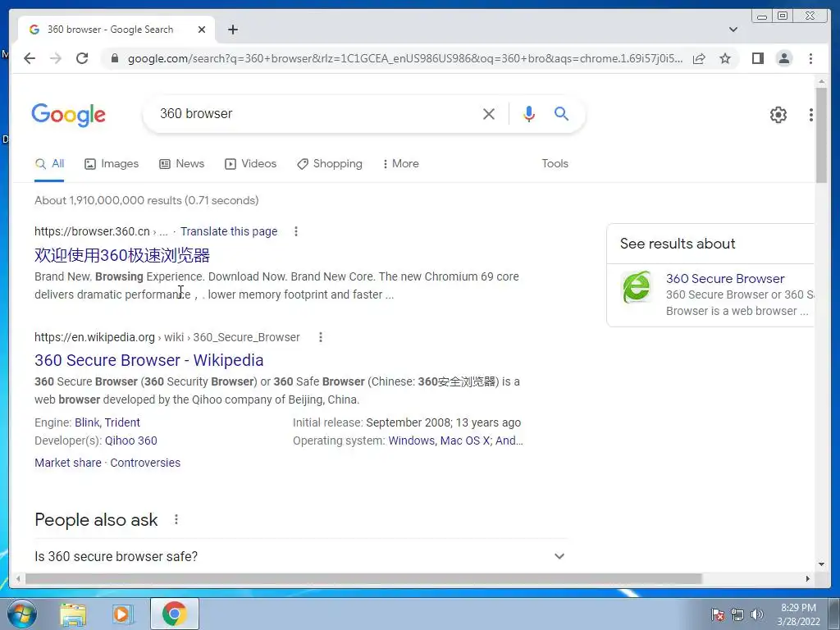The height and width of the screenshot is (630, 840).
Task: Click the forward navigation arrow
Action: (x=56, y=58)
